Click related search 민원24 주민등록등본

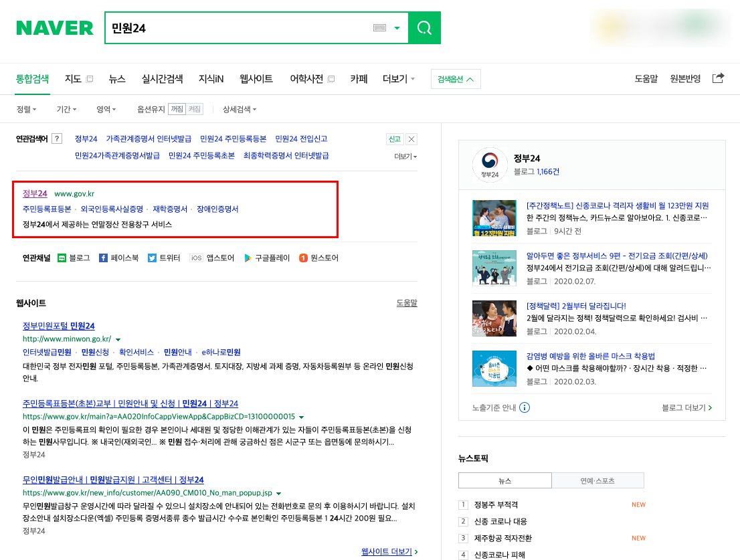233,138
